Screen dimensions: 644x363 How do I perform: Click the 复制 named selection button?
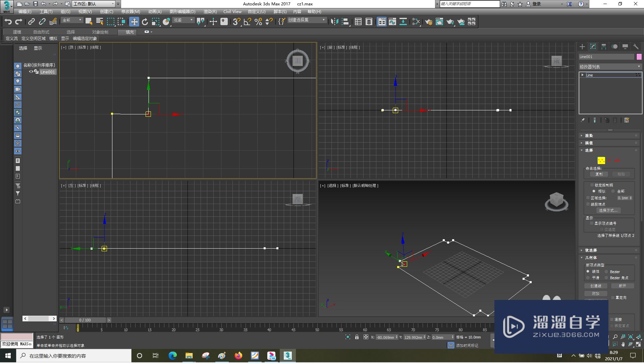pyautogui.click(x=599, y=174)
